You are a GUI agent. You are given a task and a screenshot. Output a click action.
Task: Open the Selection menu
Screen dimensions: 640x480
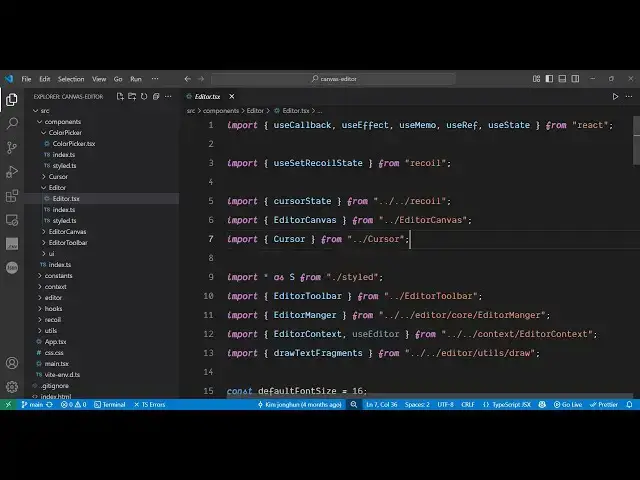click(71, 79)
